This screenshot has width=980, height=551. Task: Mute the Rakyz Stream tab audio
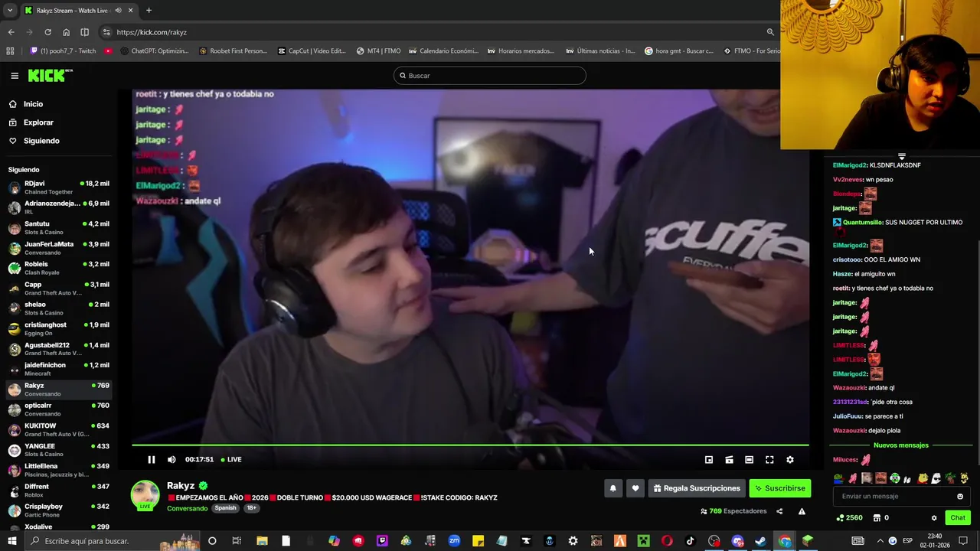click(118, 11)
